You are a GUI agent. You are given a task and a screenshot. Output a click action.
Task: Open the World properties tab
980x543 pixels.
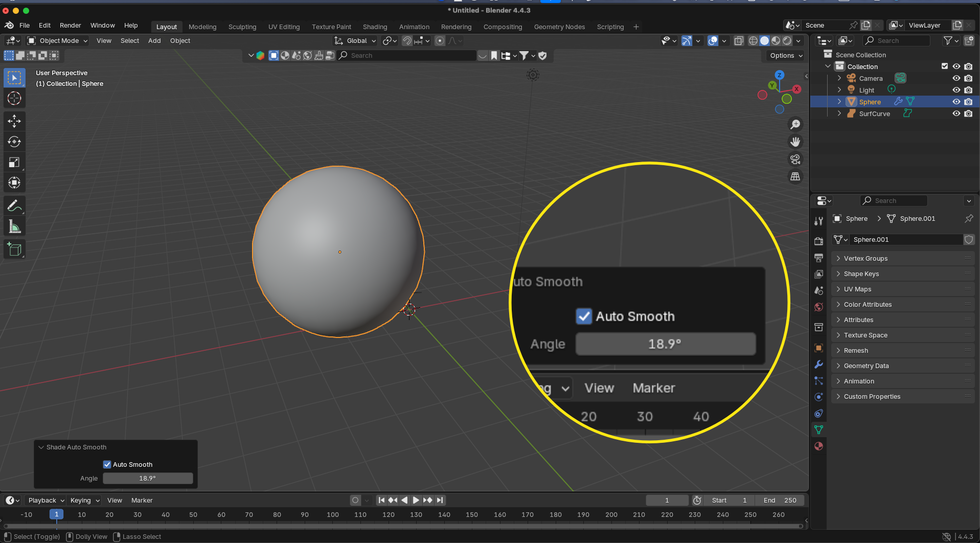(819, 307)
